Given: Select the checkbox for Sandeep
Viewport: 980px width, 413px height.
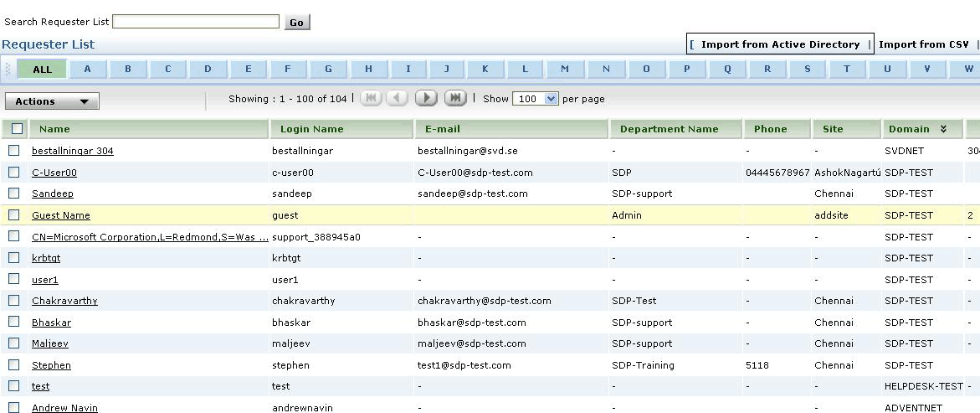Looking at the screenshot, I should [x=14, y=194].
